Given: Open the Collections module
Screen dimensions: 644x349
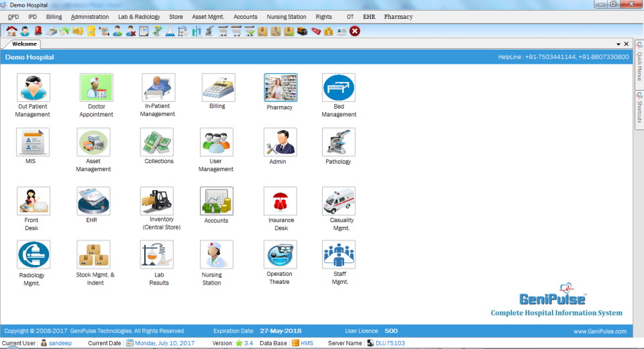Looking at the screenshot, I should pos(157,142).
